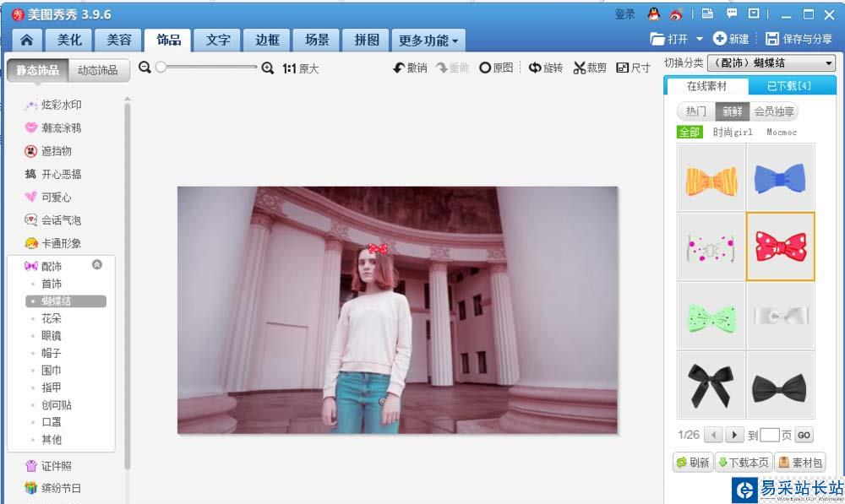Select the 首饰 subcategory
This screenshot has height=504, width=845.
click(x=52, y=284)
